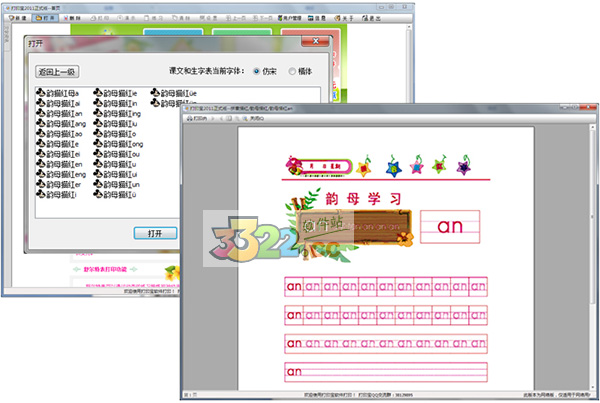
Task: Select list item 韵母描红eng
Action: coord(61,174)
